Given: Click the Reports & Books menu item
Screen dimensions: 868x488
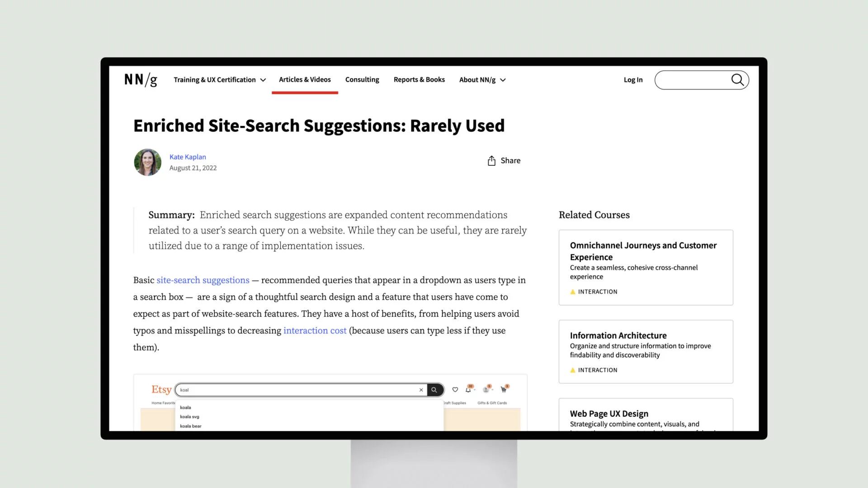Looking at the screenshot, I should click(x=419, y=79).
